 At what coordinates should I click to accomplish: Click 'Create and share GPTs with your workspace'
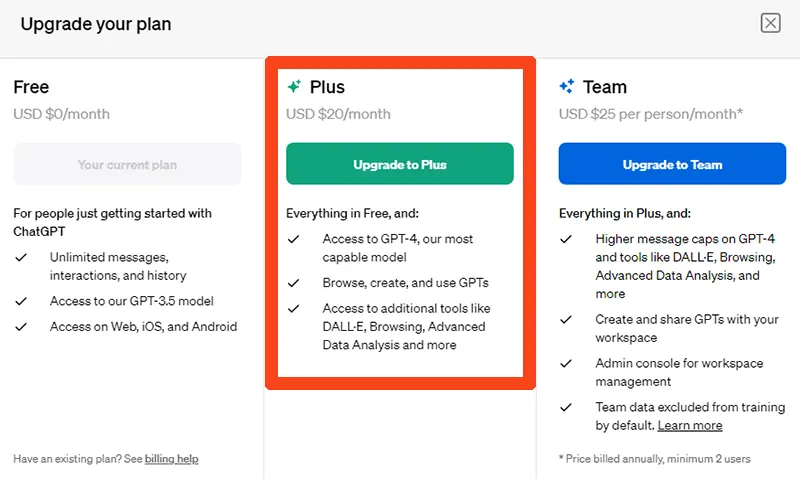pos(687,329)
